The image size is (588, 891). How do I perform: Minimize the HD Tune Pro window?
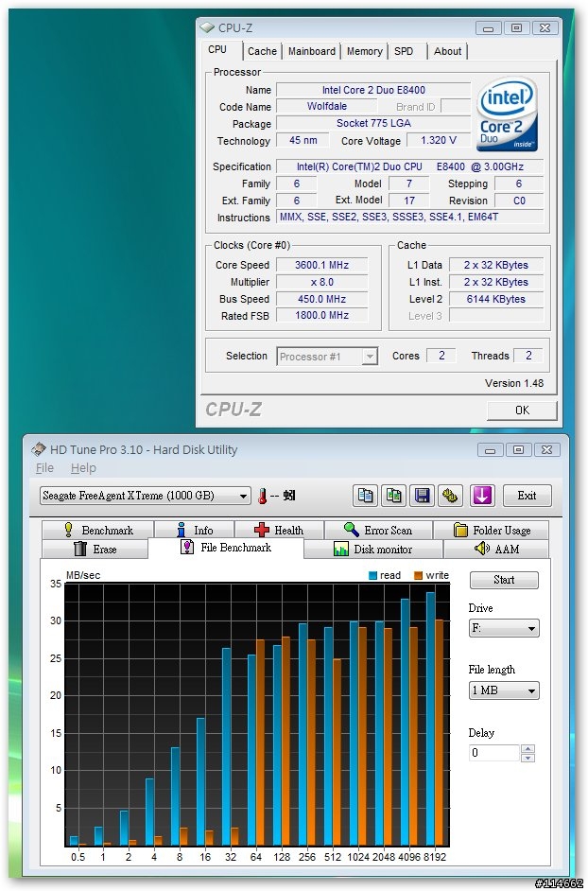(x=491, y=450)
